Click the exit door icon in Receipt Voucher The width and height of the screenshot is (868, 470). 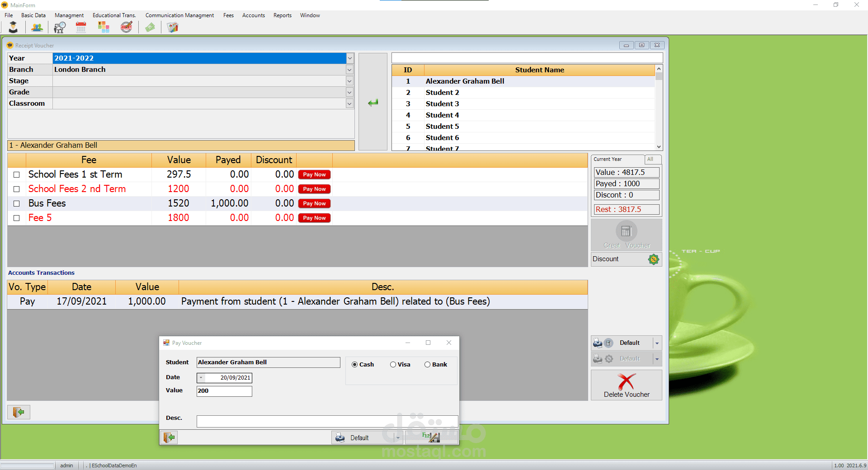pyautogui.click(x=19, y=412)
